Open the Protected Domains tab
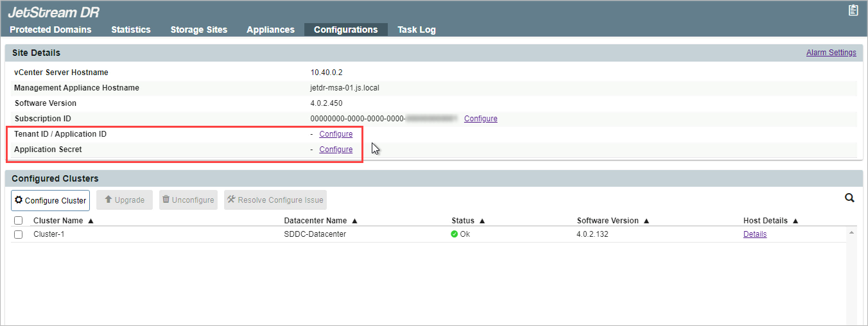Screen dimensions: 868x326 tap(51, 30)
